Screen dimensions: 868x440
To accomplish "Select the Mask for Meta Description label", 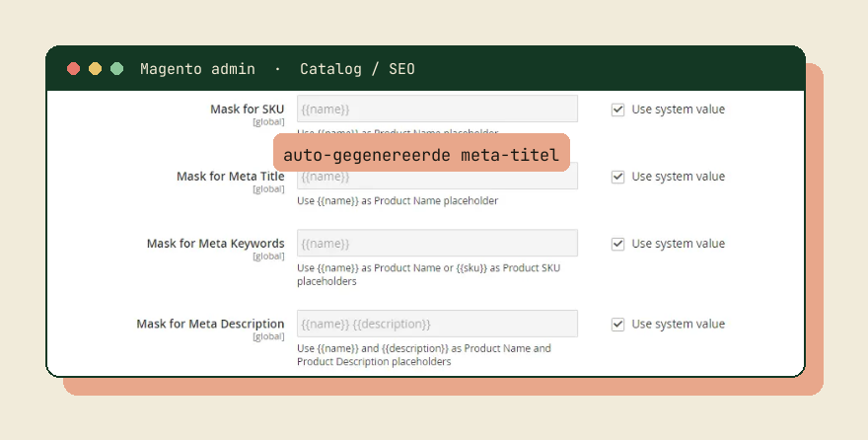I will [x=210, y=324].
